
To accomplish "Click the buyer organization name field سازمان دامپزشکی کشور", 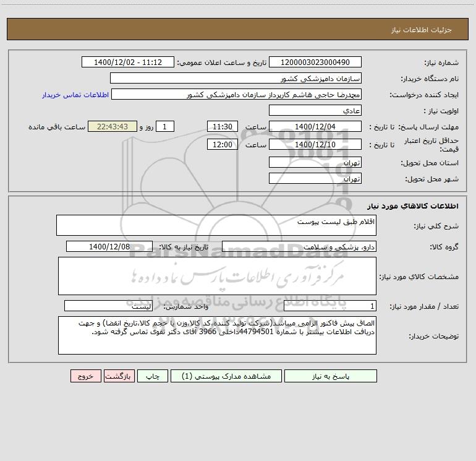I will pos(236,78).
